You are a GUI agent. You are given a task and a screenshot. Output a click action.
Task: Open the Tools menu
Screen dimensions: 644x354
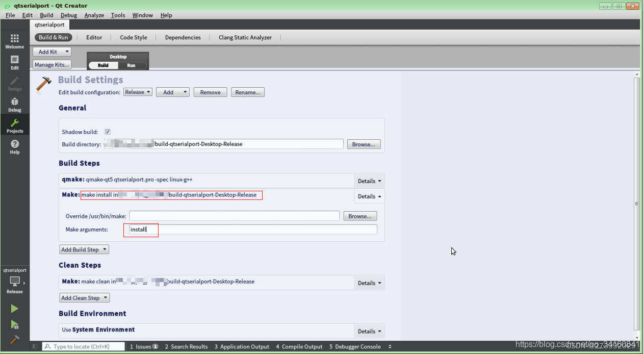click(118, 15)
